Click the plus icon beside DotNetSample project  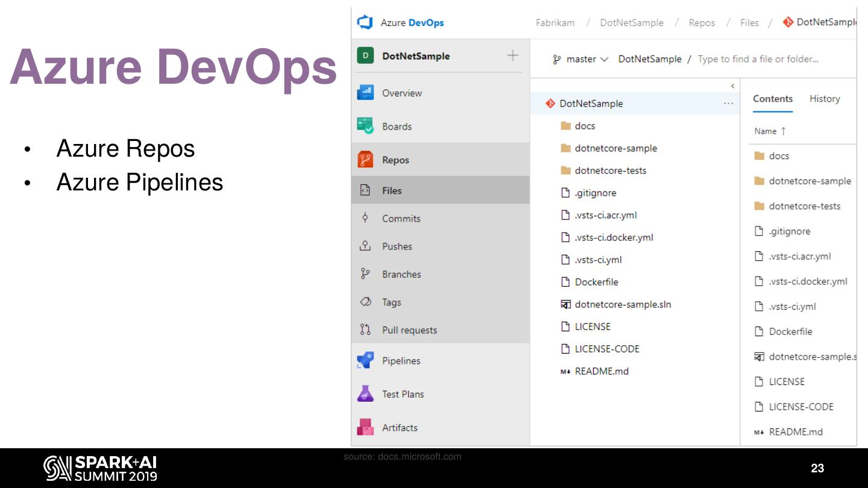point(512,56)
